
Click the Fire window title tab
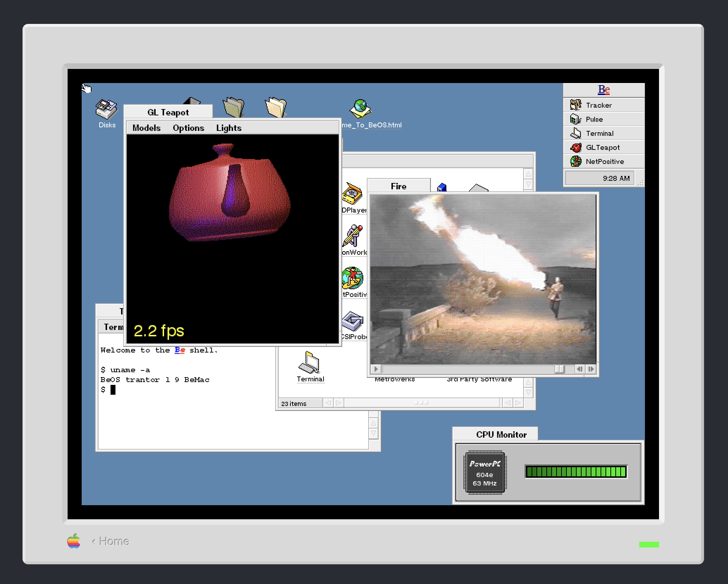(x=398, y=186)
